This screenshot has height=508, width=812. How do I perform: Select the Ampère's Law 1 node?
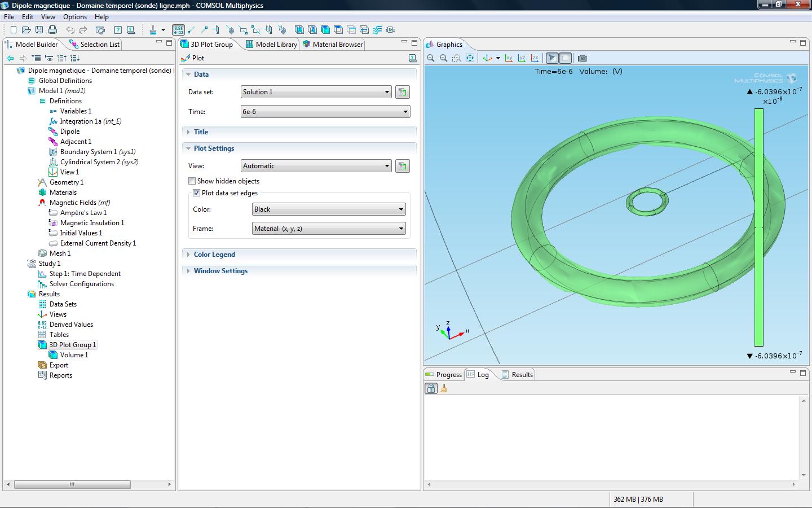click(x=83, y=213)
